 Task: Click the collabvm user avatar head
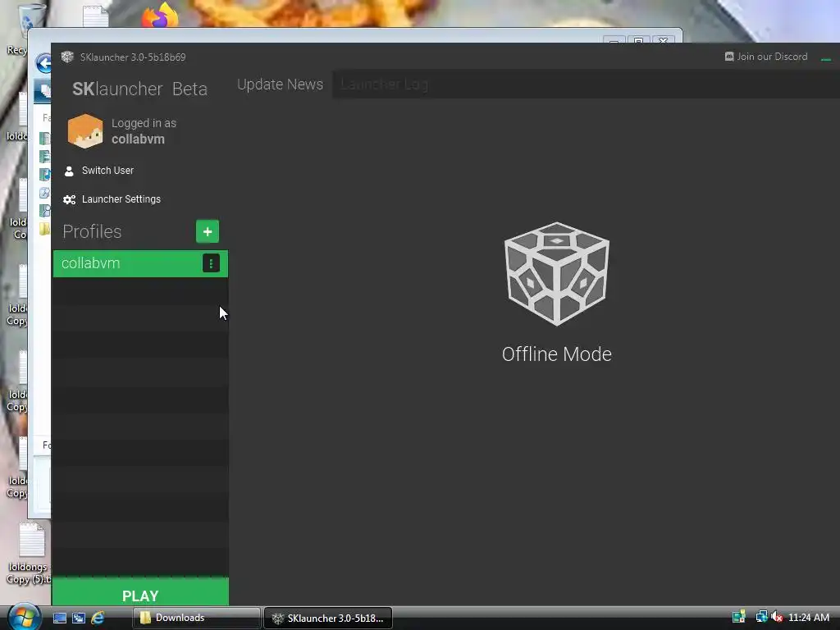(85, 130)
